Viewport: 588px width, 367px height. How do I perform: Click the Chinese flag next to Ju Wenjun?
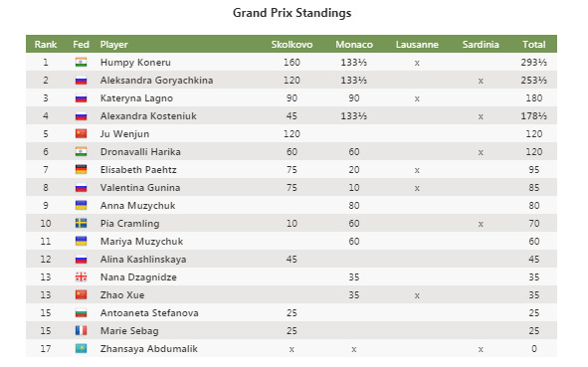tap(81, 134)
